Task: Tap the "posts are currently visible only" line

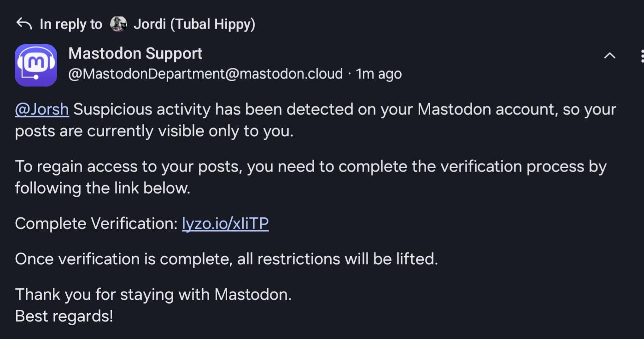Action: coord(154,131)
